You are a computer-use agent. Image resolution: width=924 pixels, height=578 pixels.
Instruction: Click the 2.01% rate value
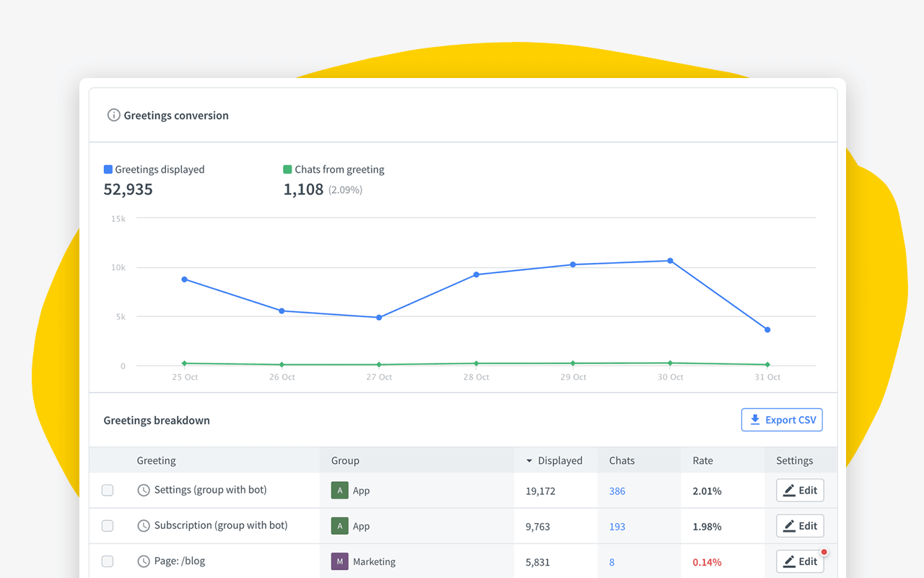tap(707, 491)
